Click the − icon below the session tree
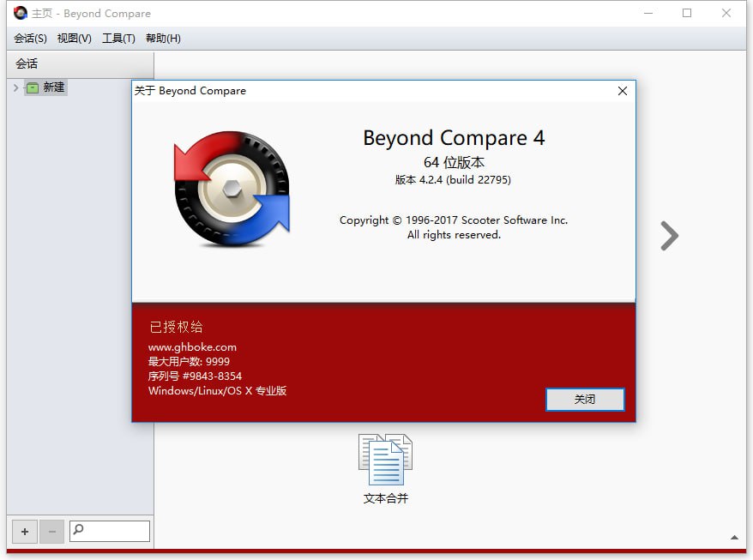 (x=51, y=531)
